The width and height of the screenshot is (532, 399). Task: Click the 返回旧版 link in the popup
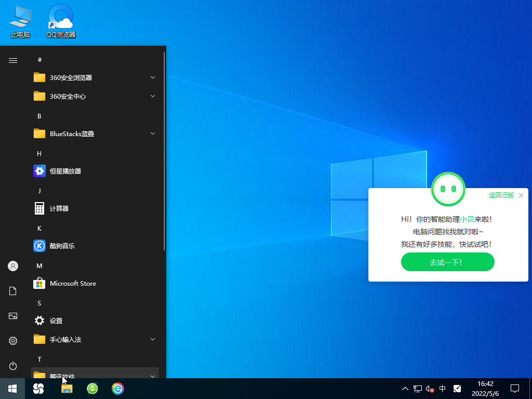click(x=500, y=195)
